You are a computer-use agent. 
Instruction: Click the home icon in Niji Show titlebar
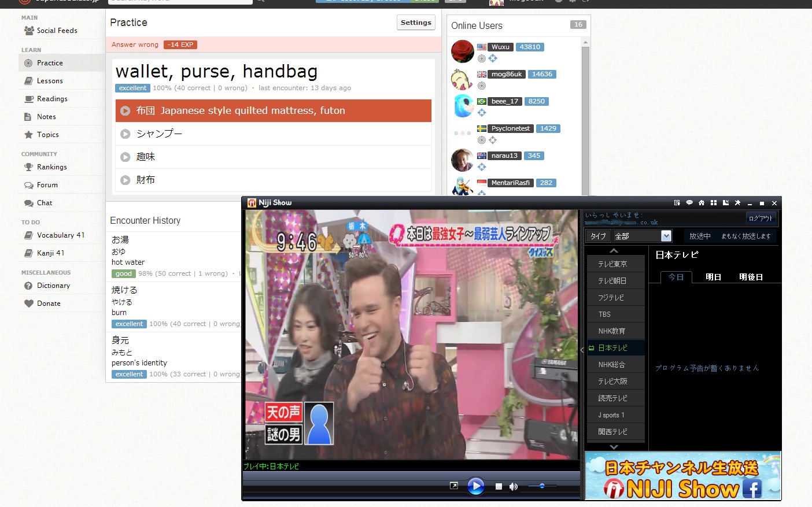[702, 203]
